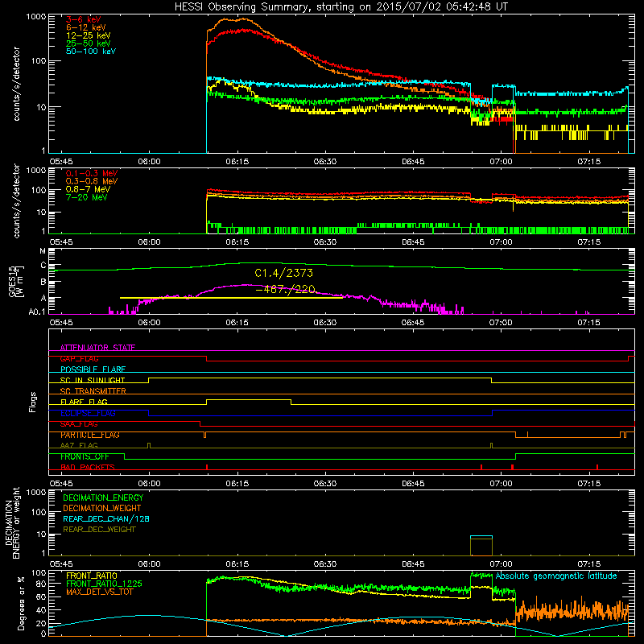Click the yellow flare duration bar in GOES panel
The image size is (644, 644).
tap(231, 298)
